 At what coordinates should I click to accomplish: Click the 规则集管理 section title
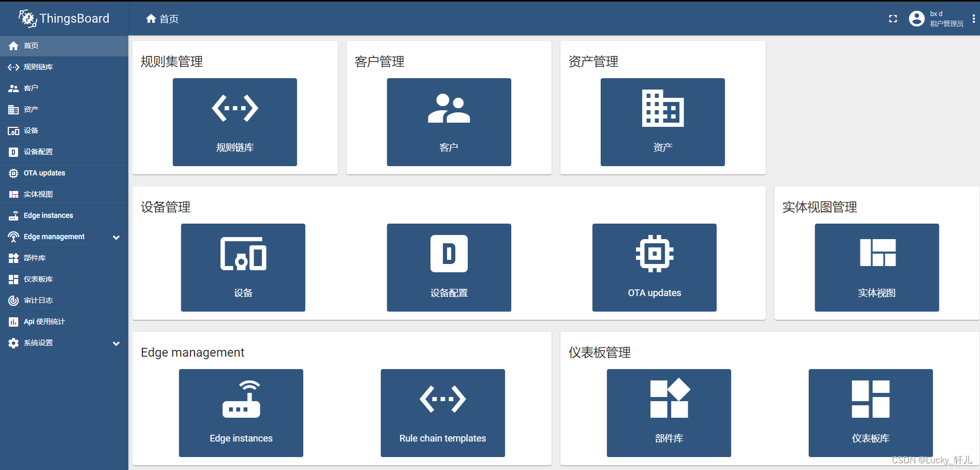coord(172,62)
